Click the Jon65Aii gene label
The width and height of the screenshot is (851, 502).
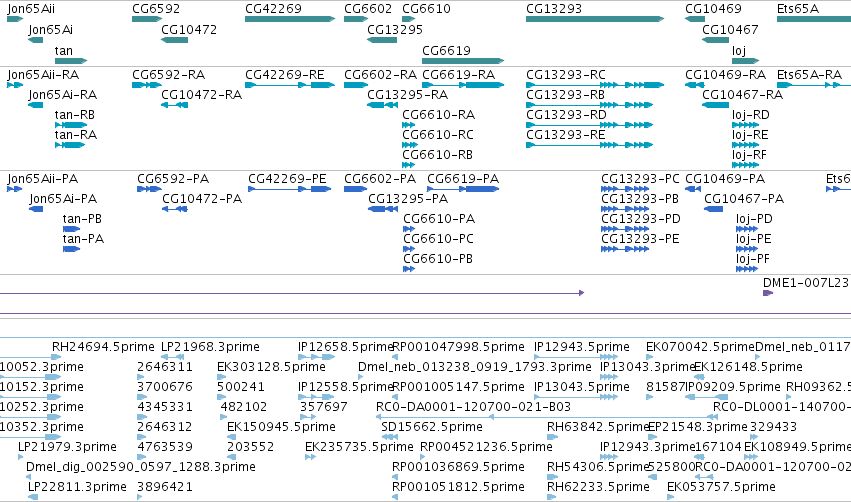pyautogui.click(x=31, y=9)
